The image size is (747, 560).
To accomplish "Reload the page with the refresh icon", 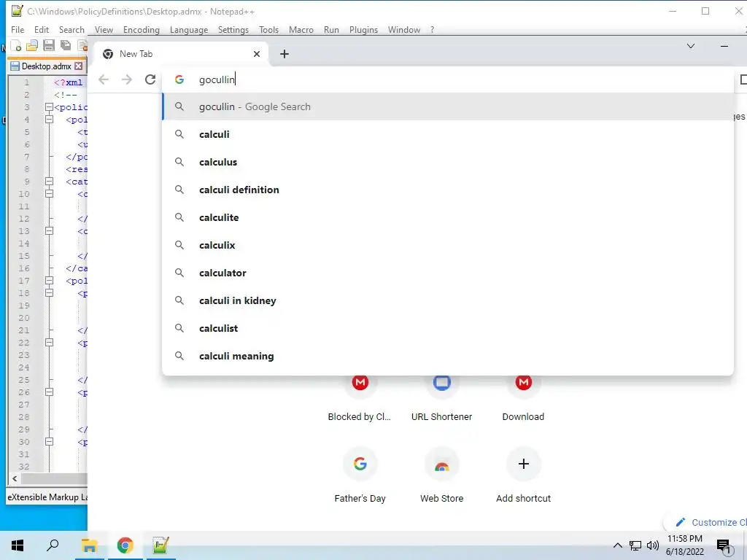I will pyautogui.click(x=150, y=79).
